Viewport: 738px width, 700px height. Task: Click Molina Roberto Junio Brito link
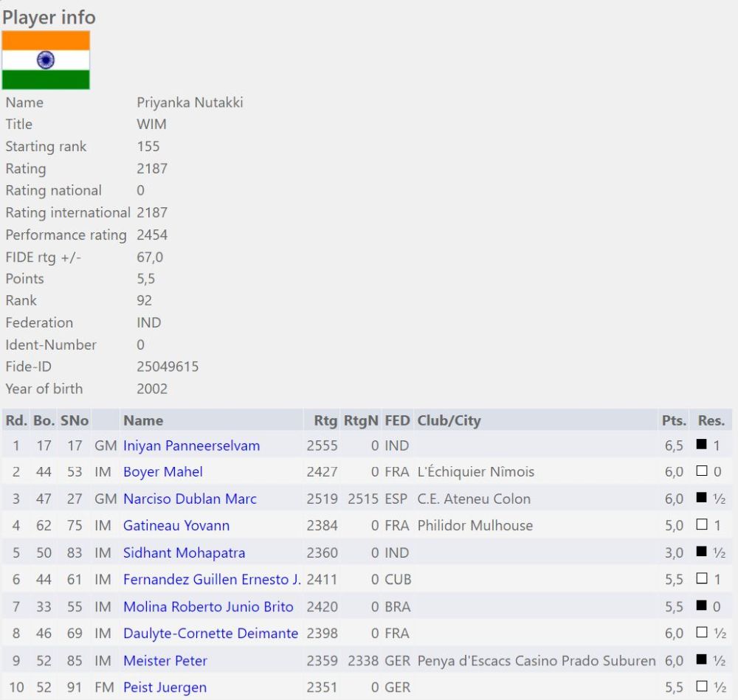(208, 607)
